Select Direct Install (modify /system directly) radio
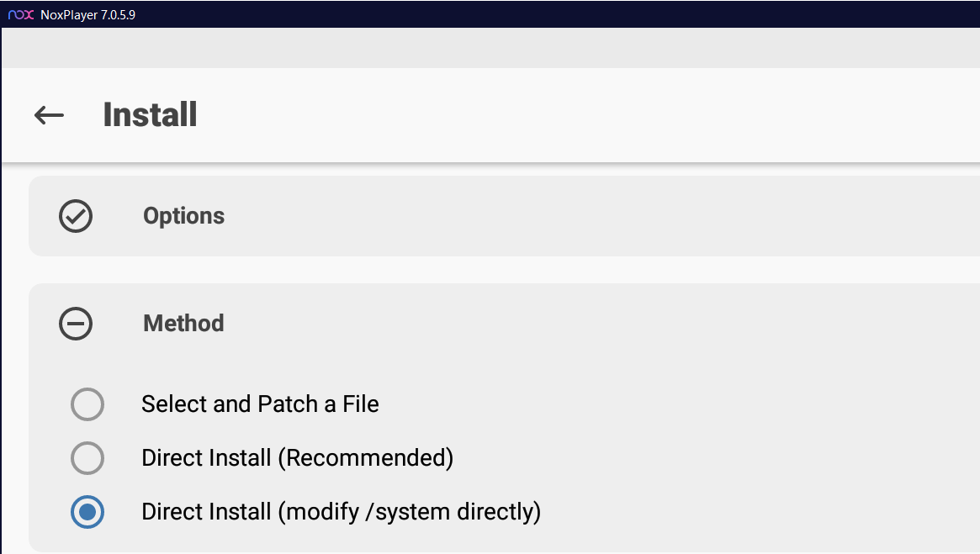Viewport: 980px width, 554px height. (87, 511)
